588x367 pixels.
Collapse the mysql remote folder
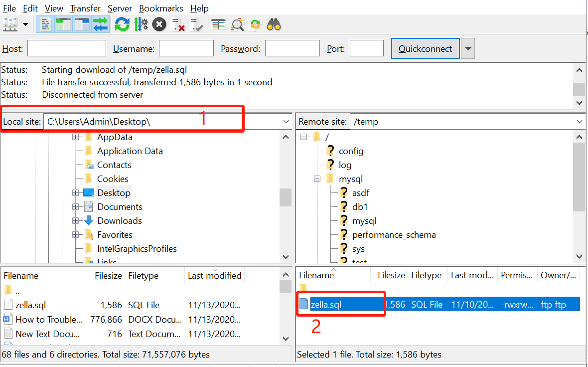pos(317,179)
